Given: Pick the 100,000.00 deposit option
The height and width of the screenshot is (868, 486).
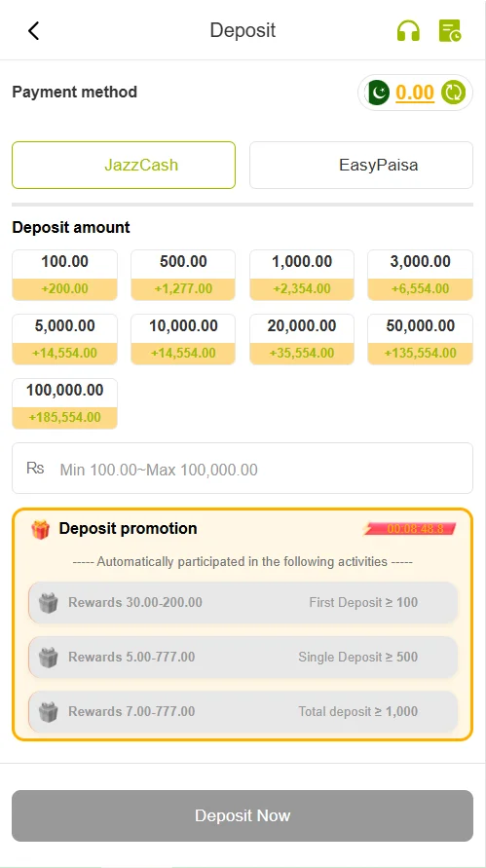Looking at the screenshot, I should (x=64, y=403).
